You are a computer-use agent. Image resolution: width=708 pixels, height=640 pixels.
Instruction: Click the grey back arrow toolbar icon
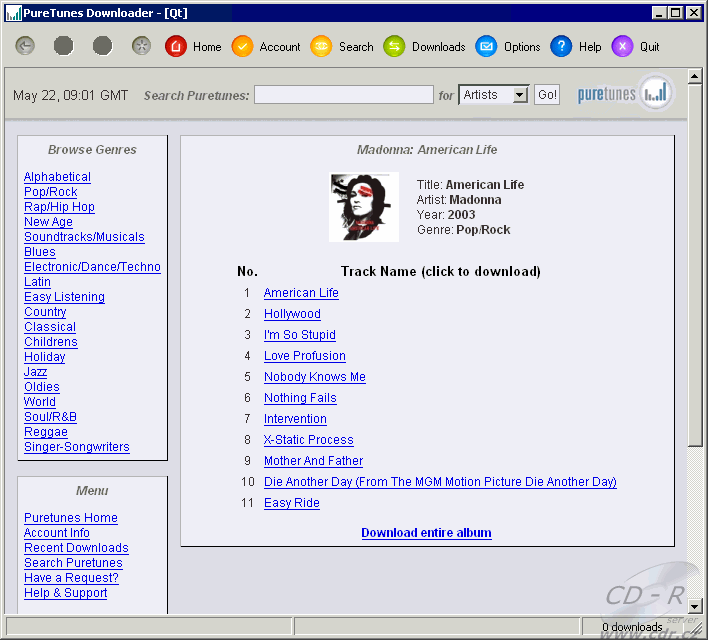pos(25,46)
